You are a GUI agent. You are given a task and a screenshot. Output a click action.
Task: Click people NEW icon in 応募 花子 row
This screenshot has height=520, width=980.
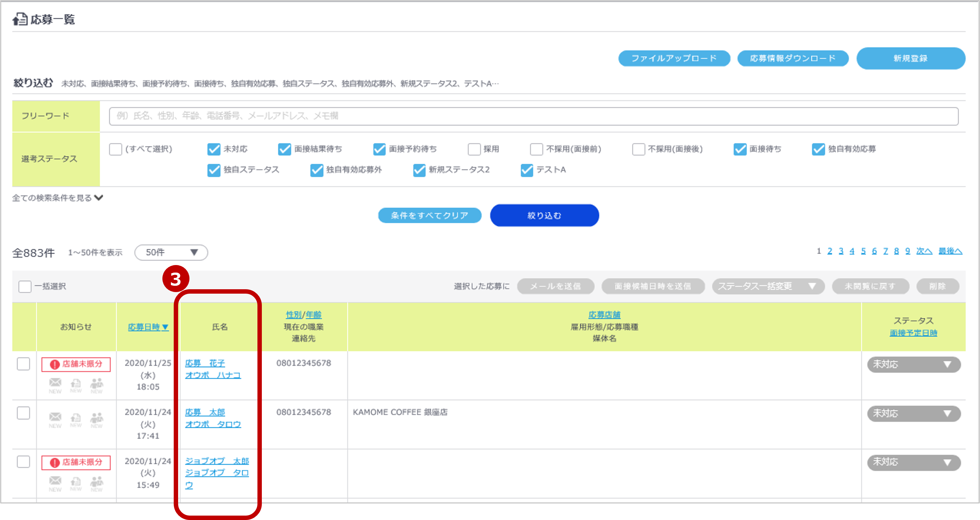point(97,383)
